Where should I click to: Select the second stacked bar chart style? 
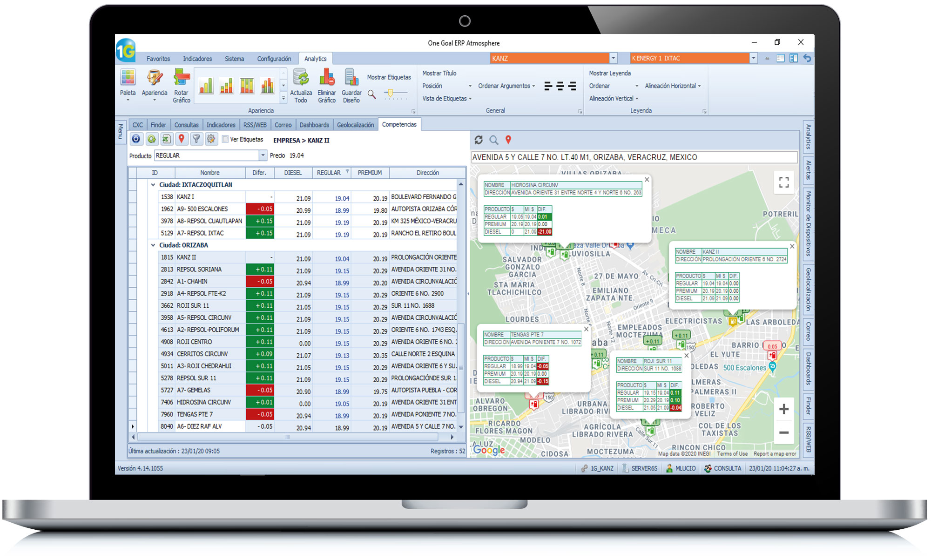[227, 85]
